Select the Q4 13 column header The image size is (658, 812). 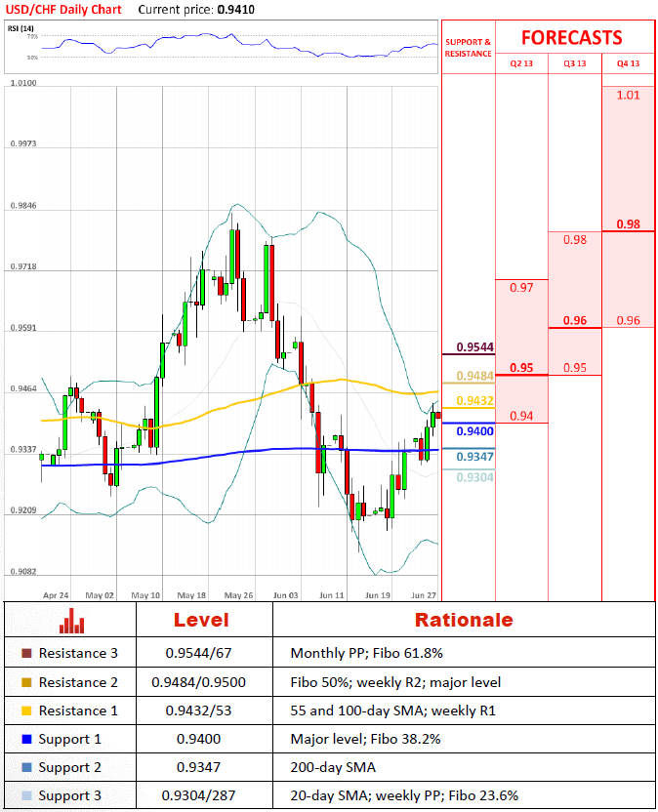628,63
